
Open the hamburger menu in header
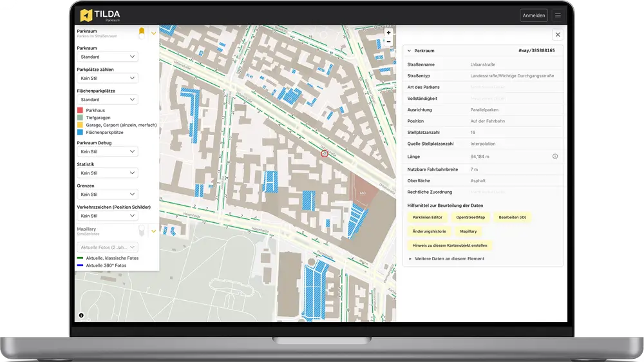(558, 15)
